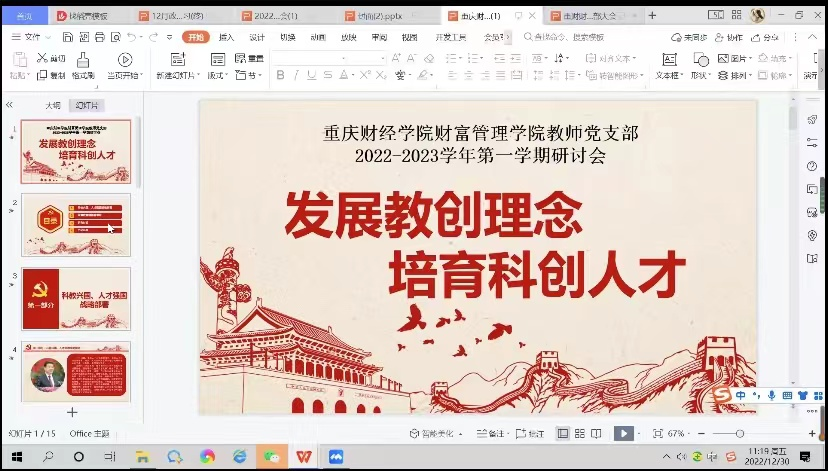Screen dimensions: 828x471
Task: Click the Reset (重置) layout icon
Action: pos(240,58)
